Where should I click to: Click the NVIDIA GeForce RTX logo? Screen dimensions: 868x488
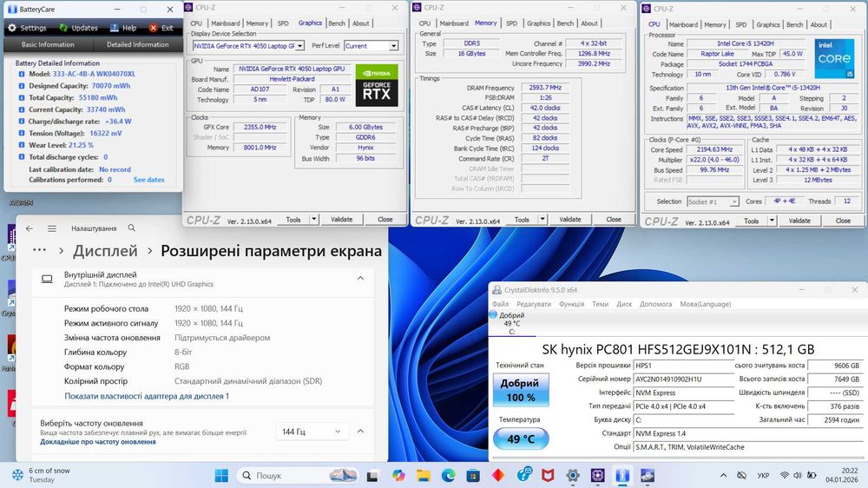[377, 86]
